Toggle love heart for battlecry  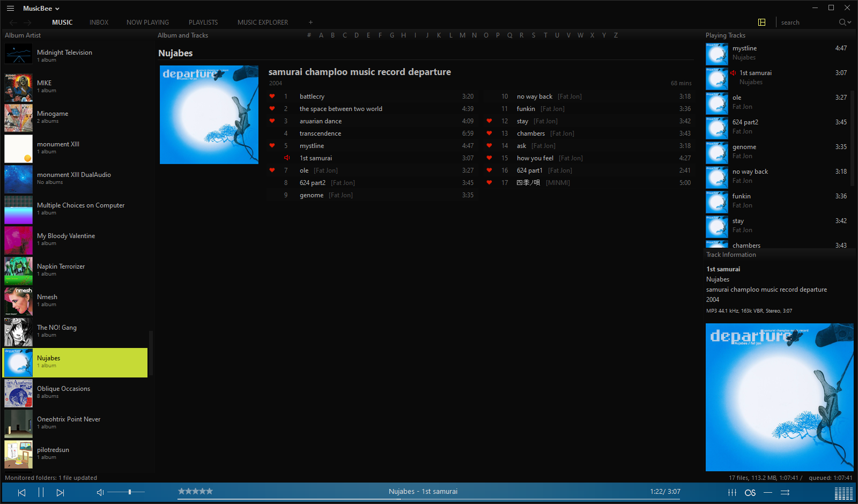(272, 97)
